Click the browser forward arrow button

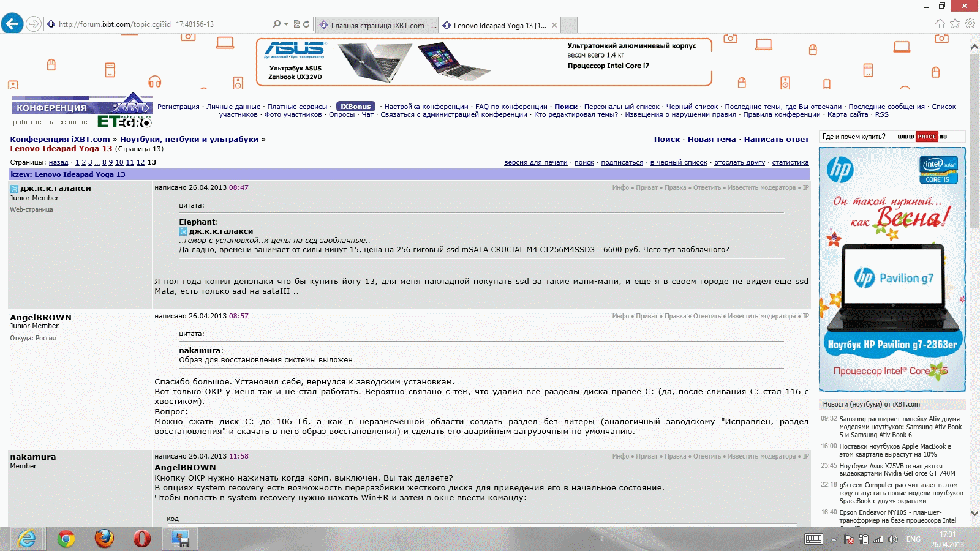[34, 24]
